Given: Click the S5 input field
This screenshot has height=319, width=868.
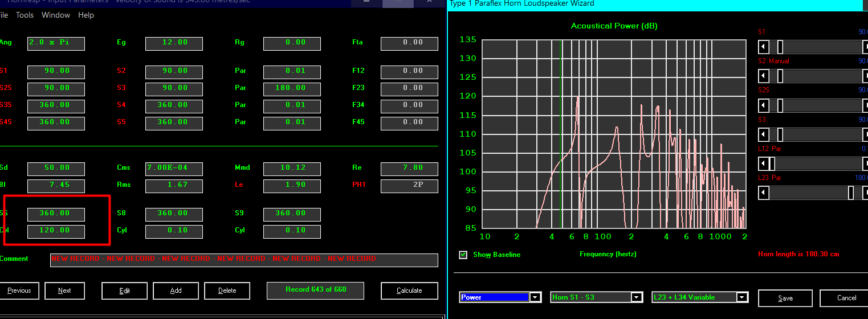Looking at the screenshot, I should tap(174, 123).
